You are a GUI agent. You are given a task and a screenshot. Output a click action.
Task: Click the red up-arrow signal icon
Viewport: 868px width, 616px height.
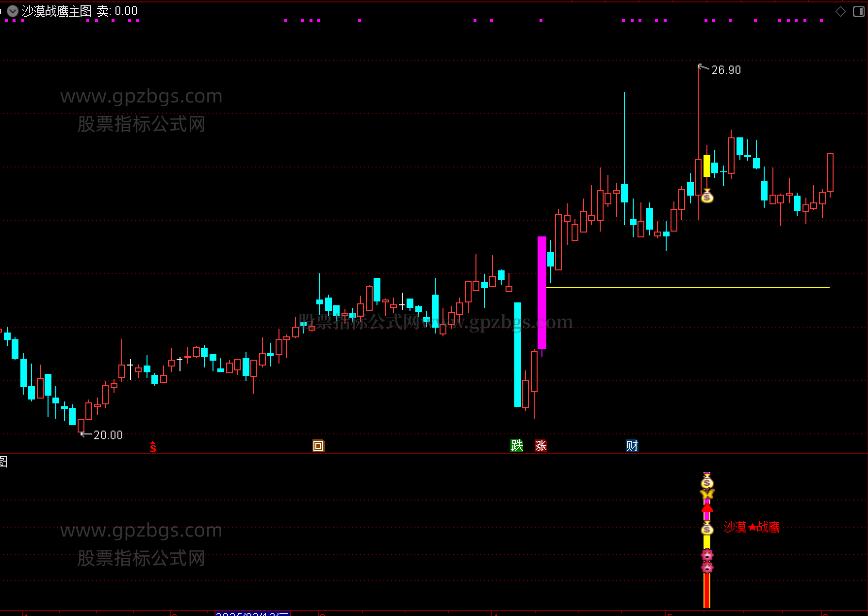(707, 509)
